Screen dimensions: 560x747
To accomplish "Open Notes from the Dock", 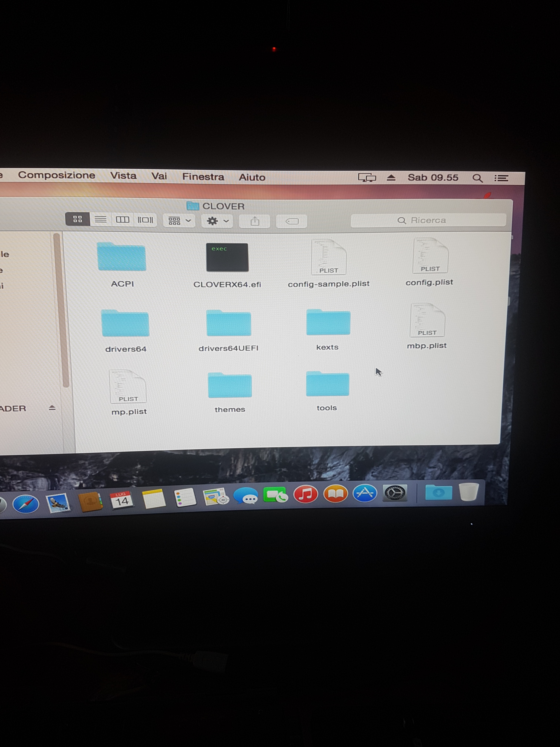I will click(x=154, y=499).
